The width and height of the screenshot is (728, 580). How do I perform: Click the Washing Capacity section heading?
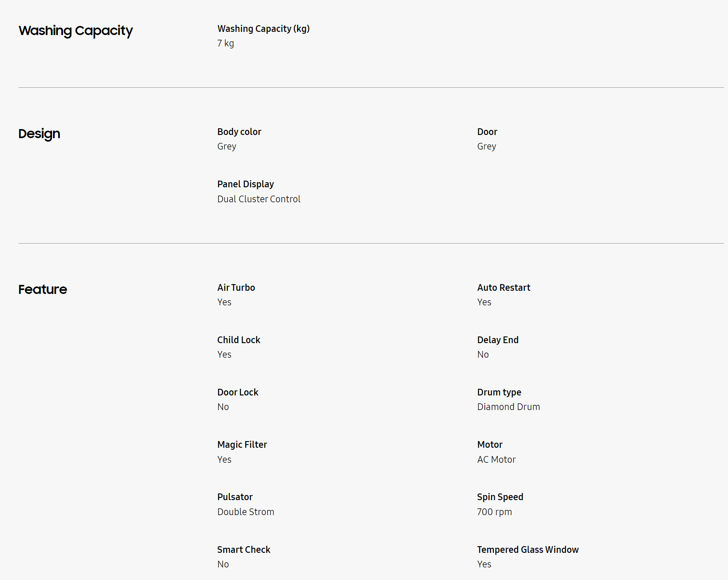[76, 31]
